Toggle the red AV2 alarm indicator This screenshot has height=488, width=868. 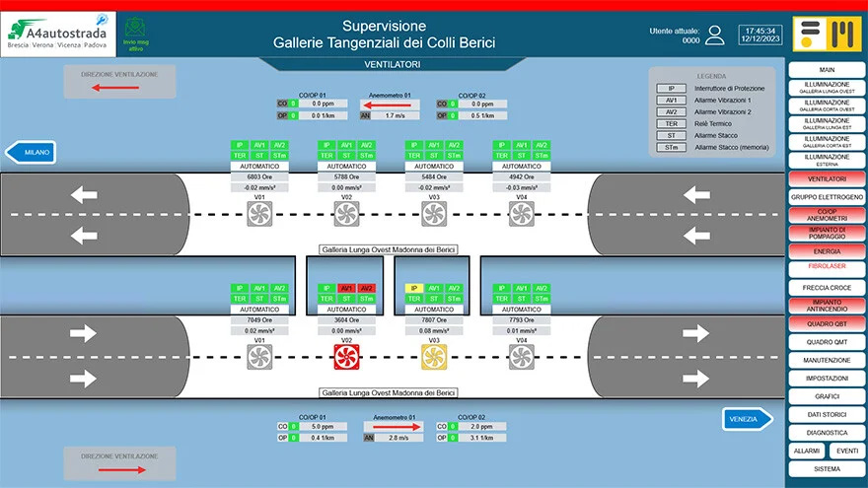pos(366,288)
